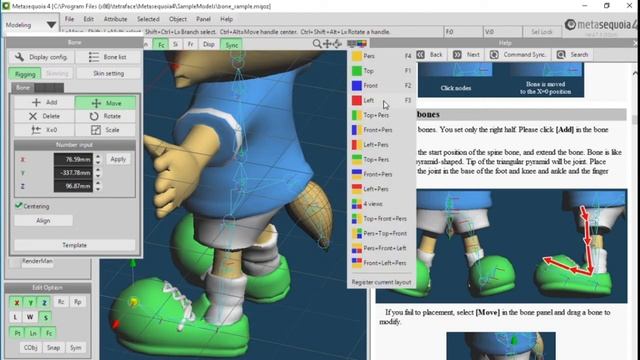Toggle X axis in Edit Option

click(17, 302)
